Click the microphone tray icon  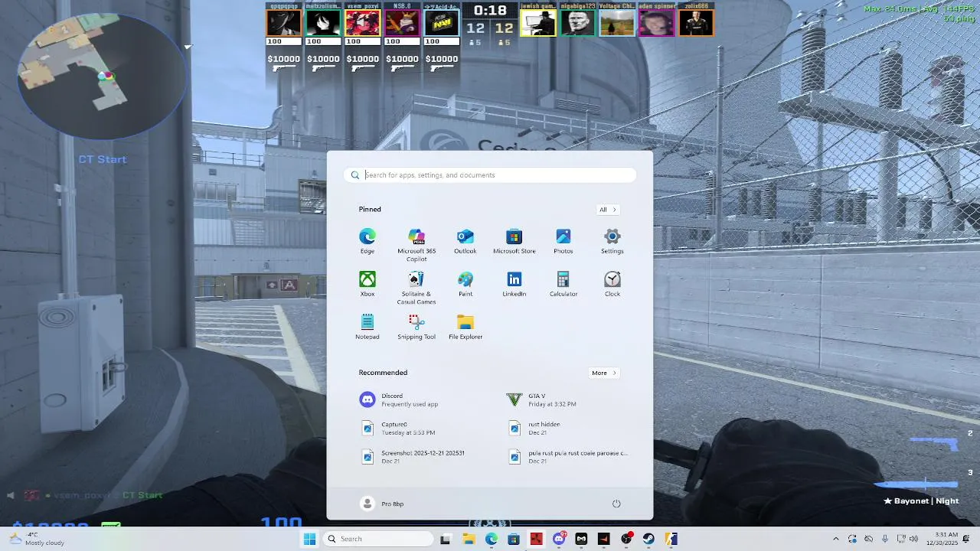[885, 539]
